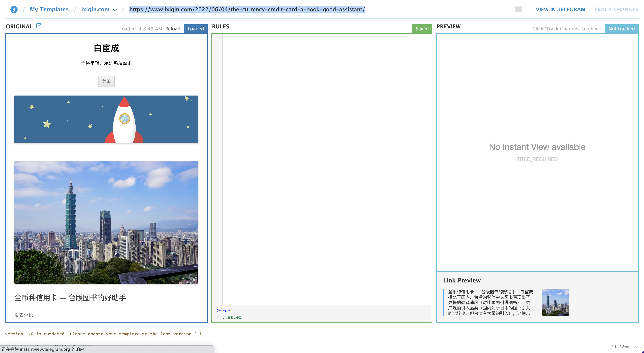Click the page URL field

[x=247, y=10]
